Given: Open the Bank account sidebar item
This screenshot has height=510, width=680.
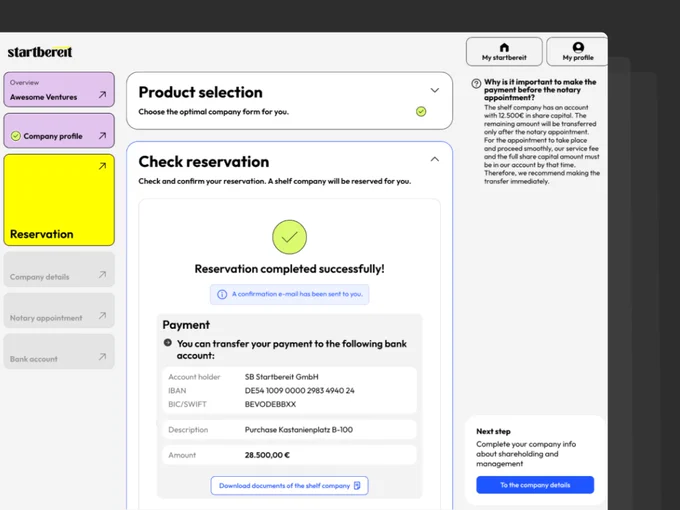Looking at the screenshot, I should (x=59, y=352).
